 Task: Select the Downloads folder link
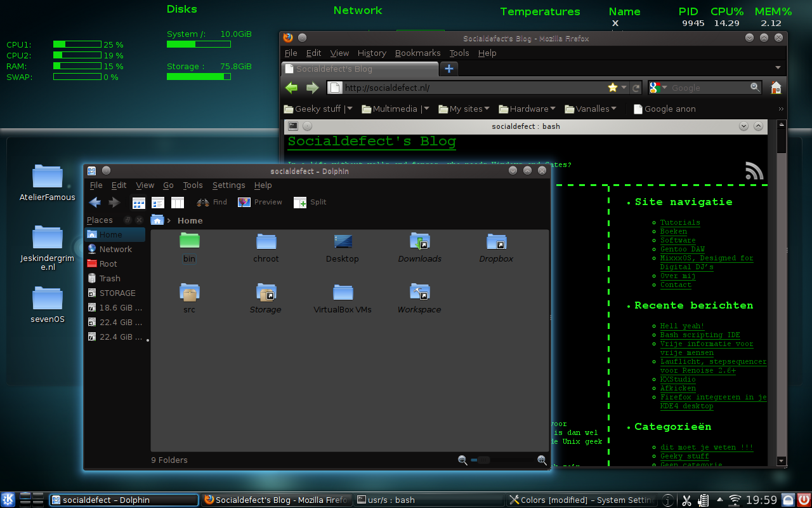[419, 247]
